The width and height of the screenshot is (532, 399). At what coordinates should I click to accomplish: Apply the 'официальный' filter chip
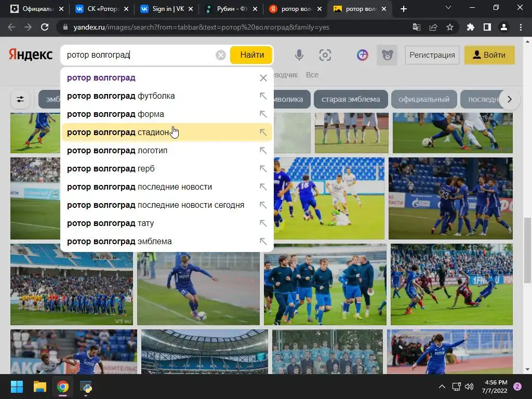424,99
